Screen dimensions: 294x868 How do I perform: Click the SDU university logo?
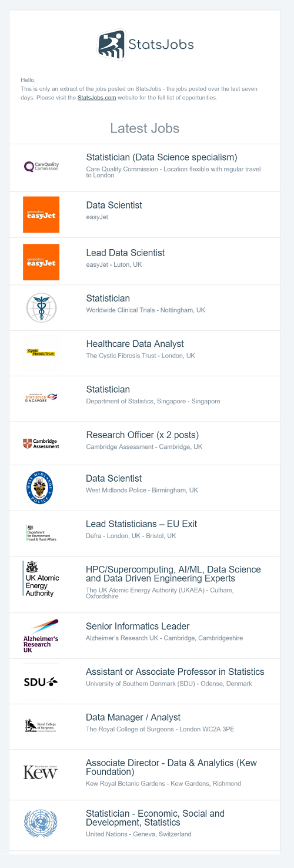tap(41, 682)
